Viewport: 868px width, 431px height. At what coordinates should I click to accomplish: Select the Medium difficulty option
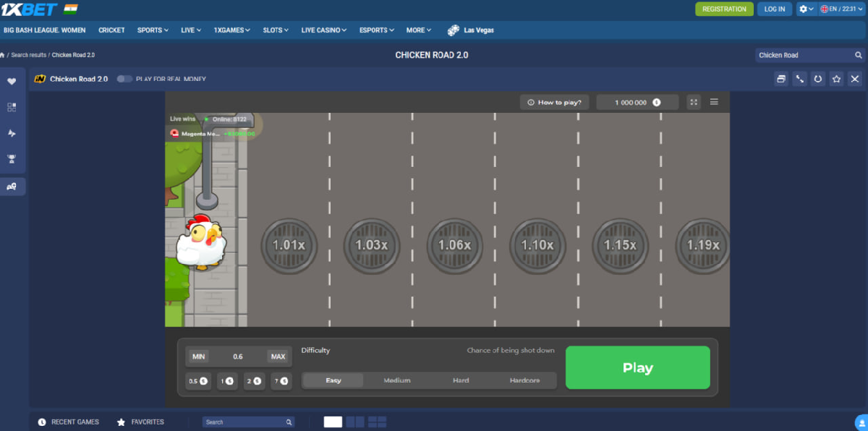(396, 380)
